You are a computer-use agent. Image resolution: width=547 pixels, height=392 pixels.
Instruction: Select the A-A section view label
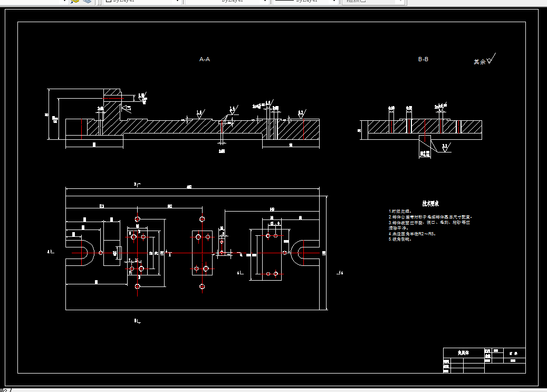click(205, 59)
